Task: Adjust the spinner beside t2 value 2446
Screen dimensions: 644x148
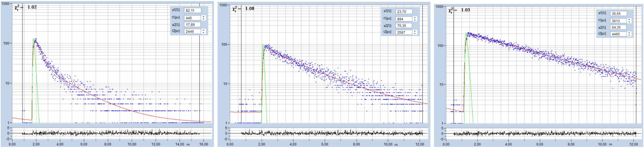Action: (x=204, y=31)
